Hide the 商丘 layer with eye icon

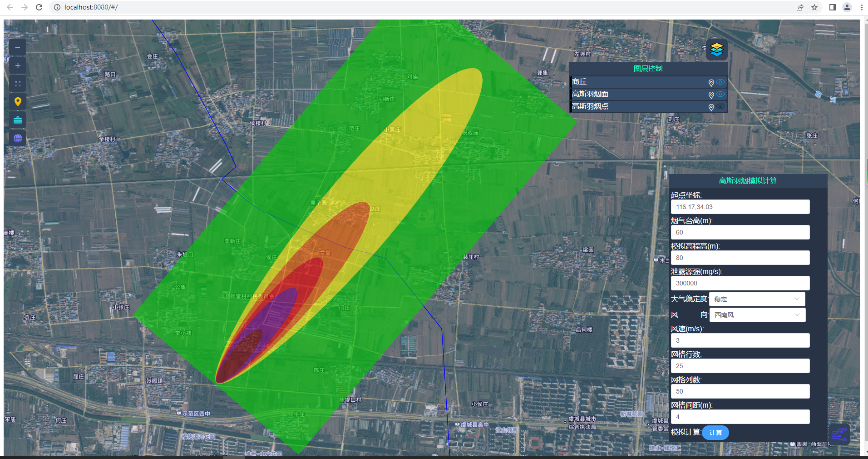point(720,82)
